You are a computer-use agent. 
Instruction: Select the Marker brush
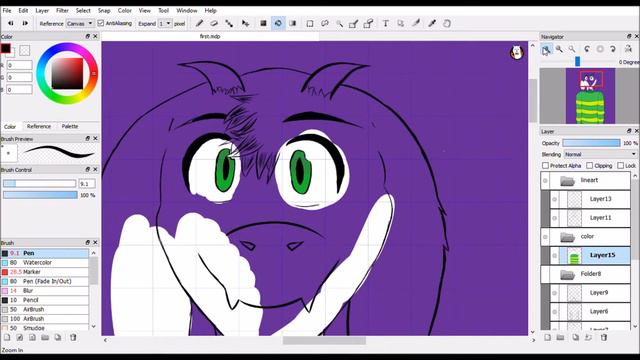click(44, 272)
